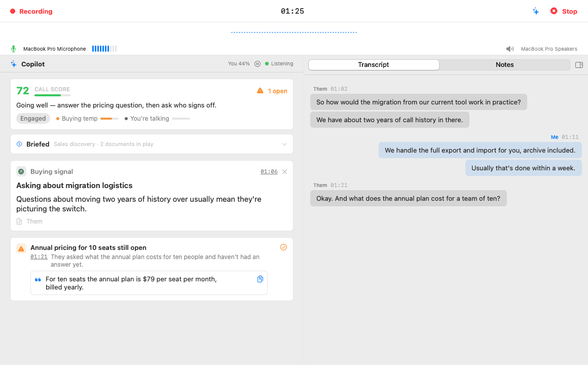Click the call score progress bar
The height and width of the screenshot is (365, 588).
pyautogui.click(x=53, y=95)
